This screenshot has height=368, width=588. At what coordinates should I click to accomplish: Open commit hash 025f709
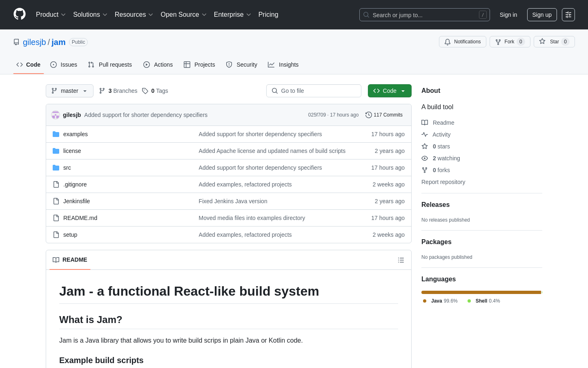tap(317, 115)
